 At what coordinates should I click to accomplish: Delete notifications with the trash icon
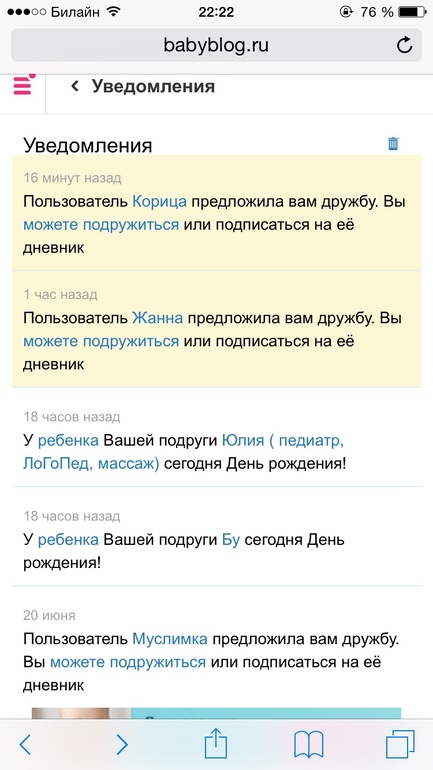(393, 143)
